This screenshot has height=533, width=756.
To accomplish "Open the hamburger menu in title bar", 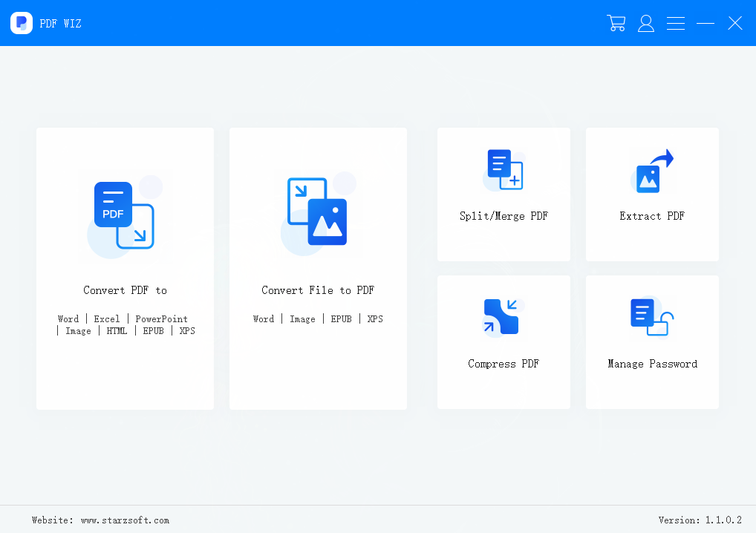I will pos(676,23).
